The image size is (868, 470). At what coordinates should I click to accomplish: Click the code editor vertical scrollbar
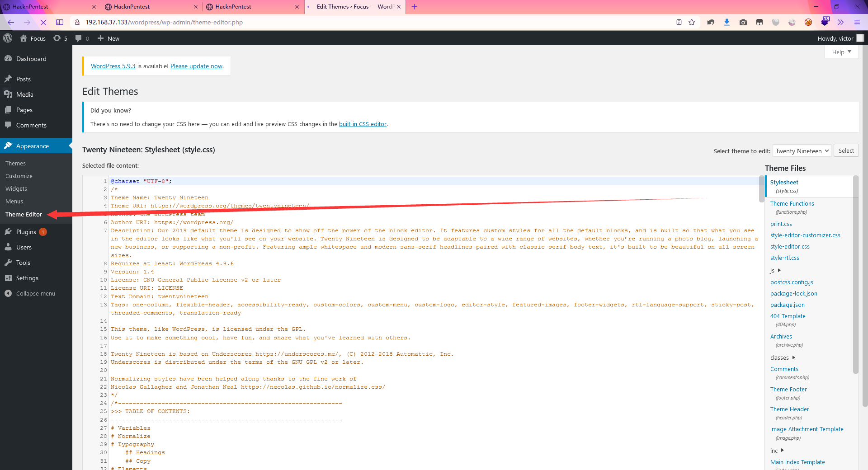coord(762,189)
